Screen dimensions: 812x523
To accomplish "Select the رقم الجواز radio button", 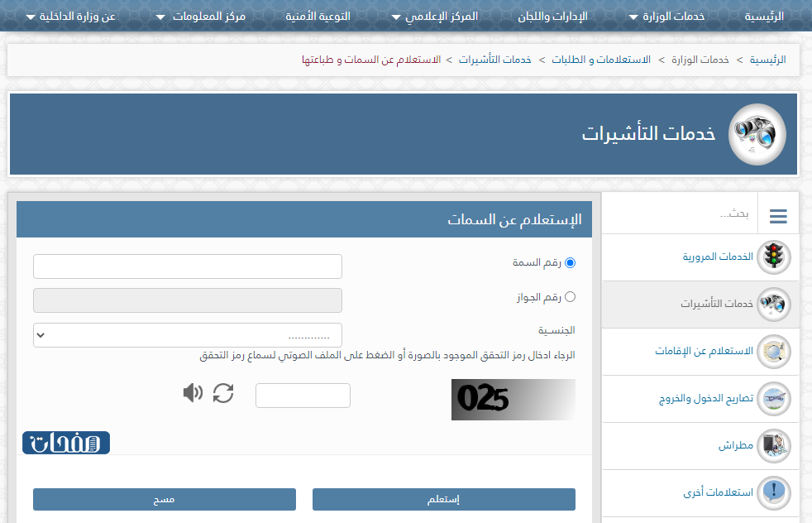I will click(570, 297).
